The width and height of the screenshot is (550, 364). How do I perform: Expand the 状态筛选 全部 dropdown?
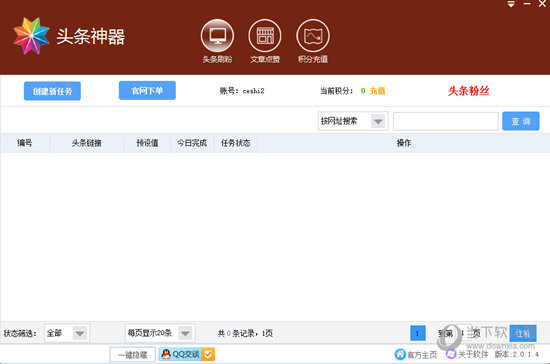pos(80,333)
